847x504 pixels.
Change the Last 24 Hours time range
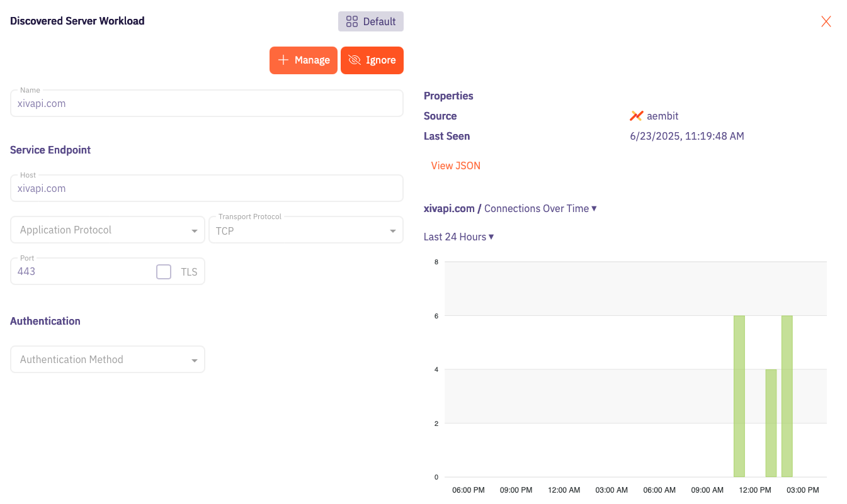tap(459, 237)
